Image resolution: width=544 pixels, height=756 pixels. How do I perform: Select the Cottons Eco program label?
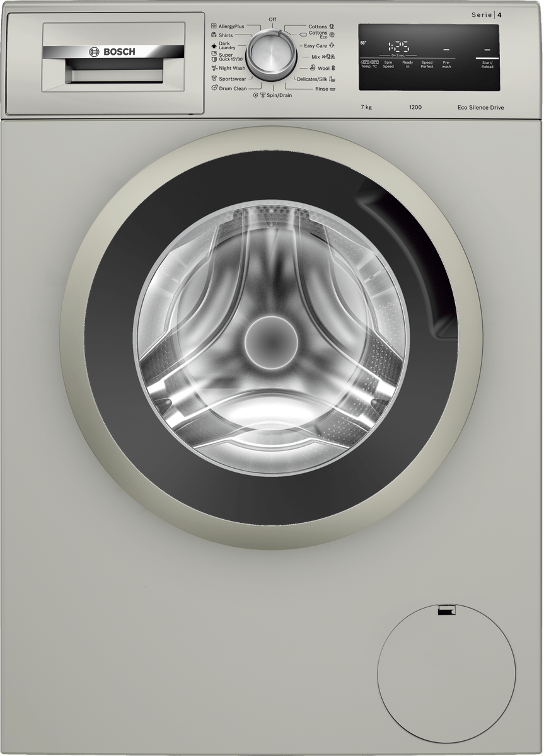click(x=318, y=35)
